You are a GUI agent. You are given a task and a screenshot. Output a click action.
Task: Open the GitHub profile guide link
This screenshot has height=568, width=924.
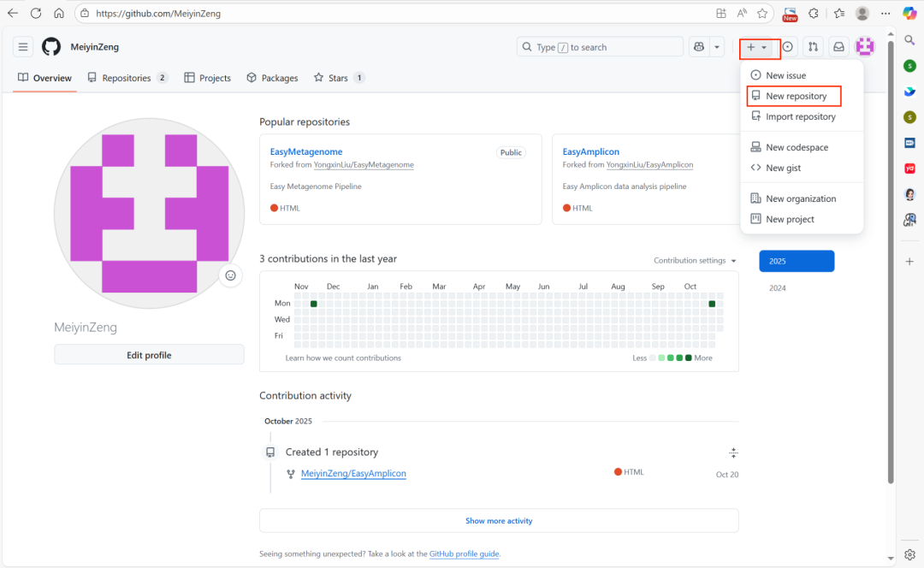(465, 553)
